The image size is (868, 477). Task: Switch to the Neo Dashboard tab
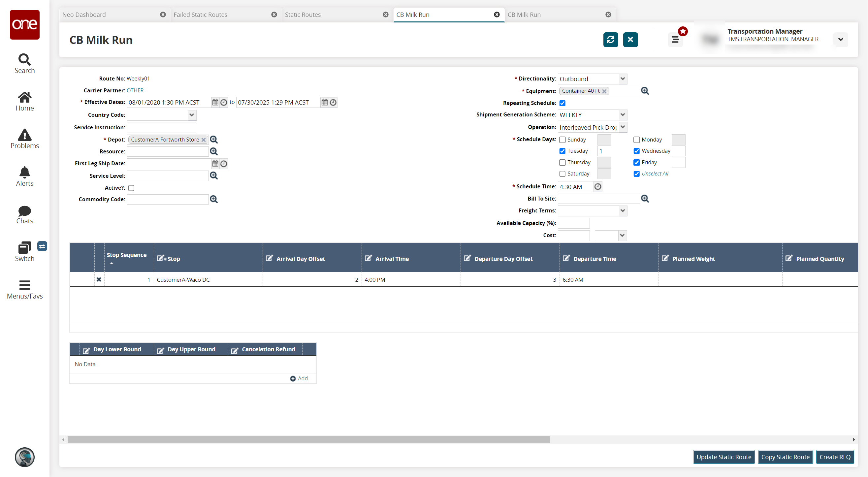click(84, 15)
